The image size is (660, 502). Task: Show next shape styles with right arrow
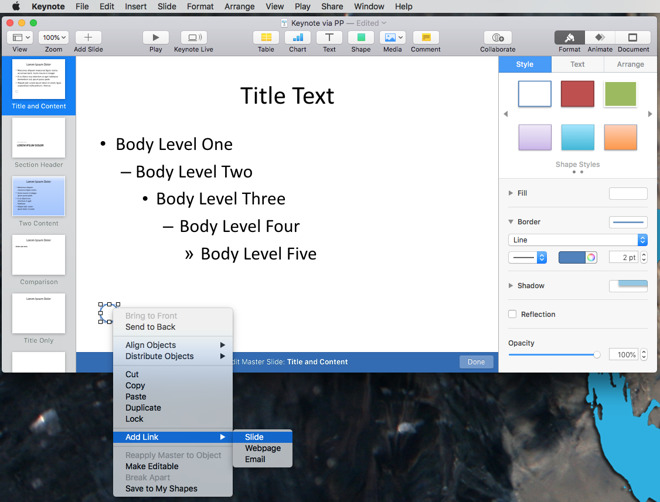click(x=650, y=114)
